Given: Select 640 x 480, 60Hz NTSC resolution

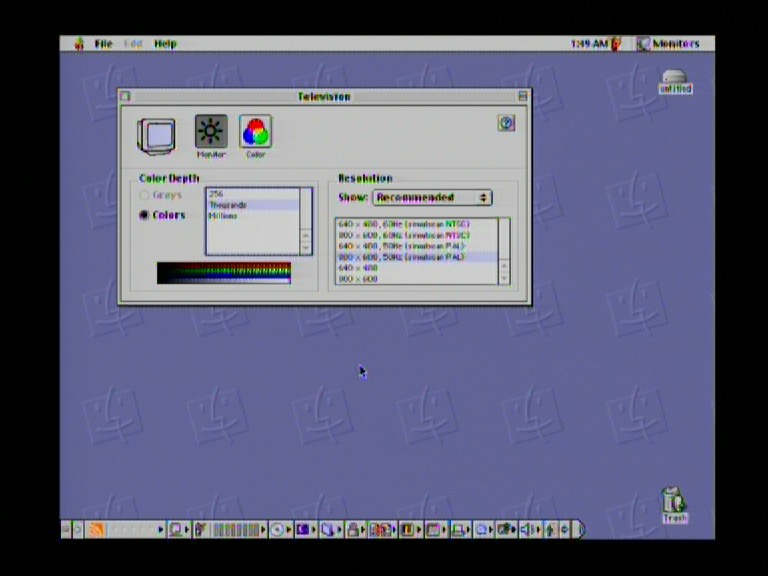Looking at the screenshot, I should point(417,224).
